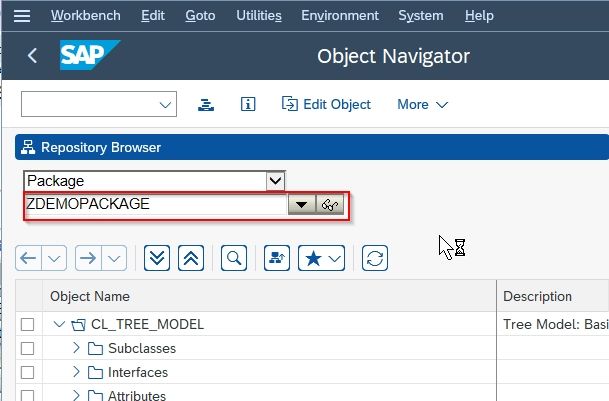
Task: Go back with the header back arrow
Action: (x=33, y=56)
